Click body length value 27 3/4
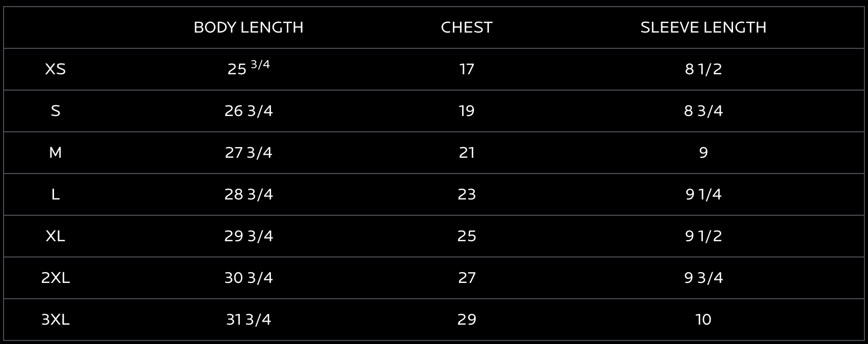Viewport: 868px width, 344px height. [248, 153]
